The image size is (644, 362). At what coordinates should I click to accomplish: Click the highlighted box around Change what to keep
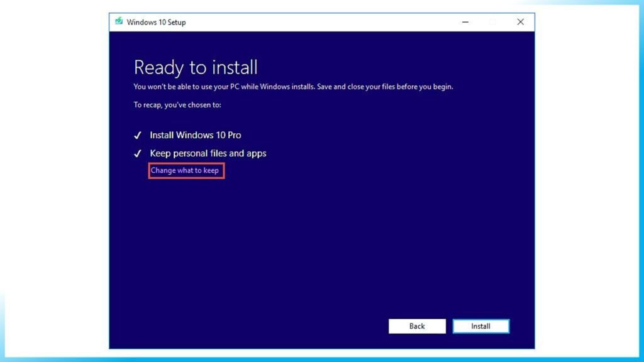pyautogui.click(x=186, y=170)
